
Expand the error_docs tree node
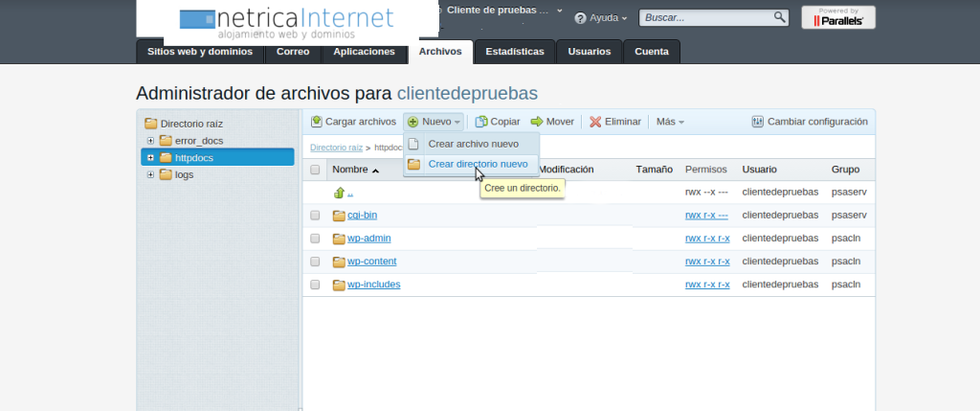pyautogui.click(x=151, y=141)
